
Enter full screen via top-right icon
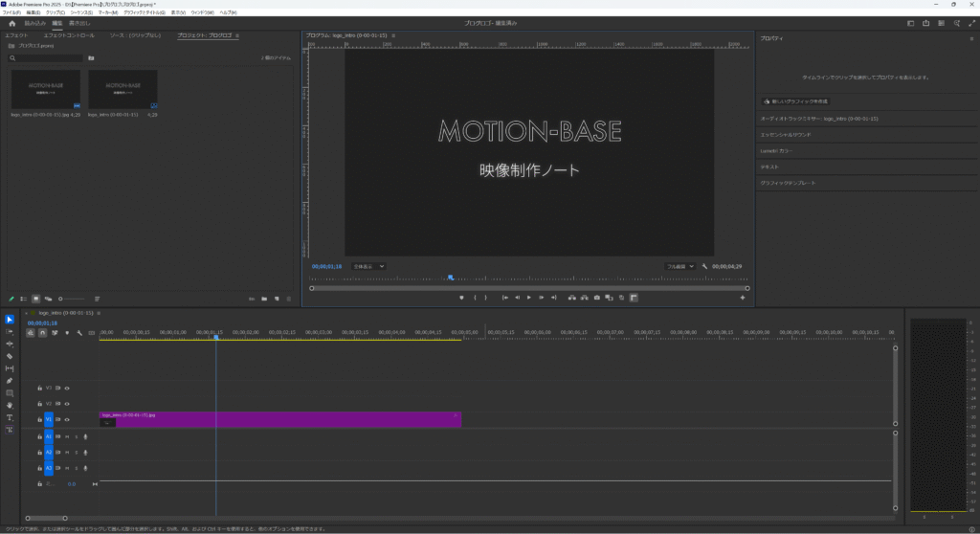[x=972, y=23]
